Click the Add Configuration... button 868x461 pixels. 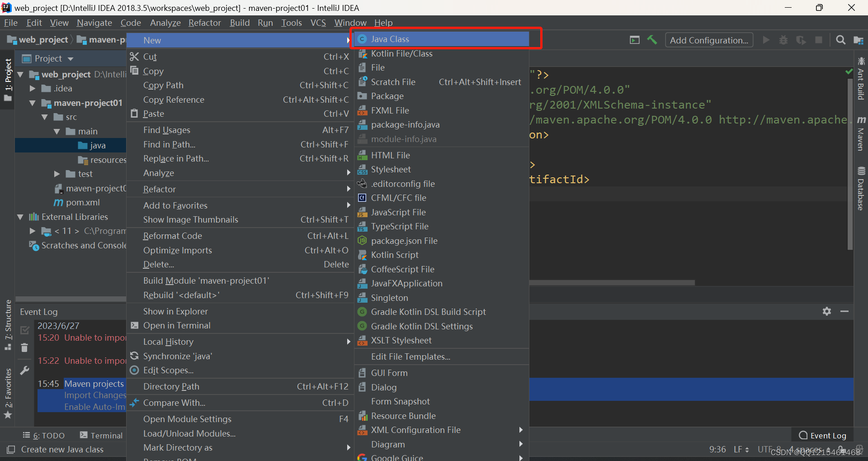[709, 40]
